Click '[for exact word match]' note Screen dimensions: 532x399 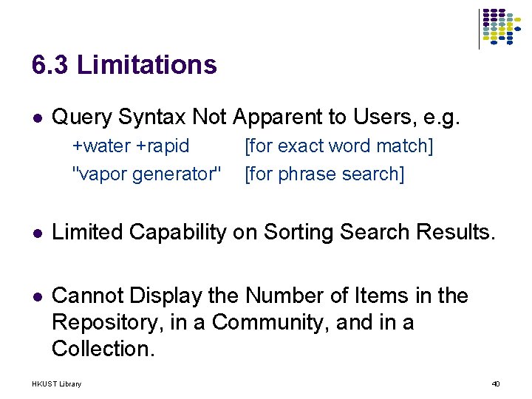pos(338,146)
